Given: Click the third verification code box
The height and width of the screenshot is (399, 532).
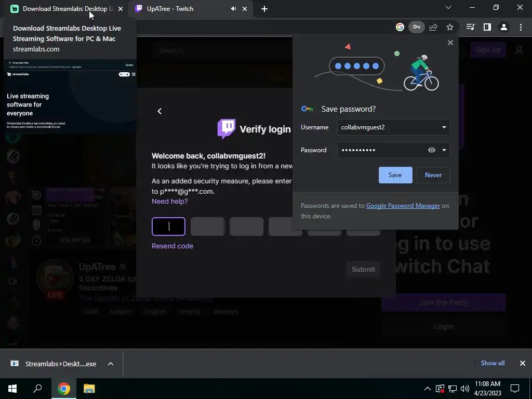Looking at the screenshot, I should tap(246, 227).
